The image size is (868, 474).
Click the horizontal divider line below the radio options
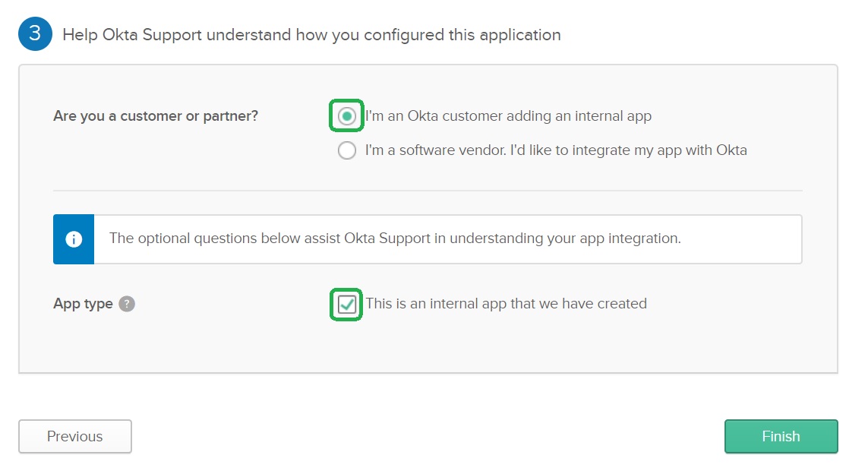click(x=428, y=190)
